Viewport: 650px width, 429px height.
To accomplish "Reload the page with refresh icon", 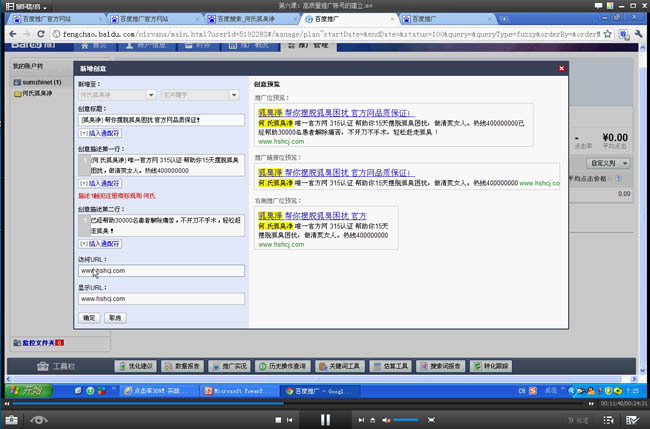I will click(41, 34).
